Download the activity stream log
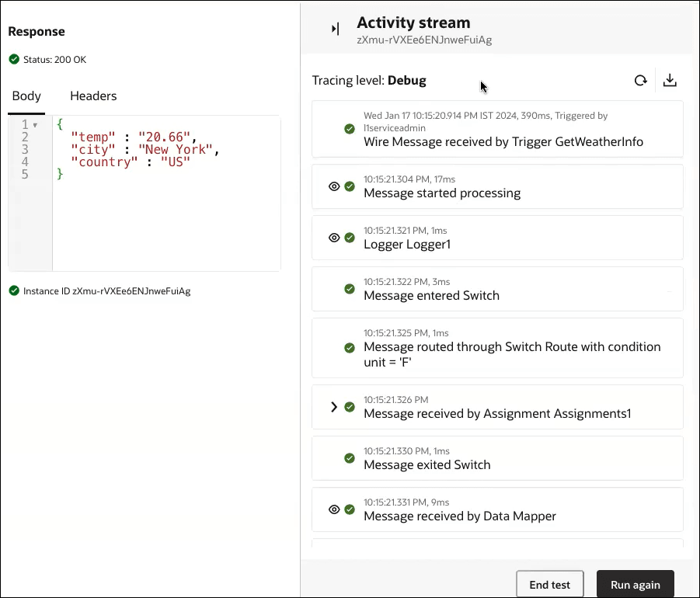Screen dimensions: 700x598 [x=670, y=80]
